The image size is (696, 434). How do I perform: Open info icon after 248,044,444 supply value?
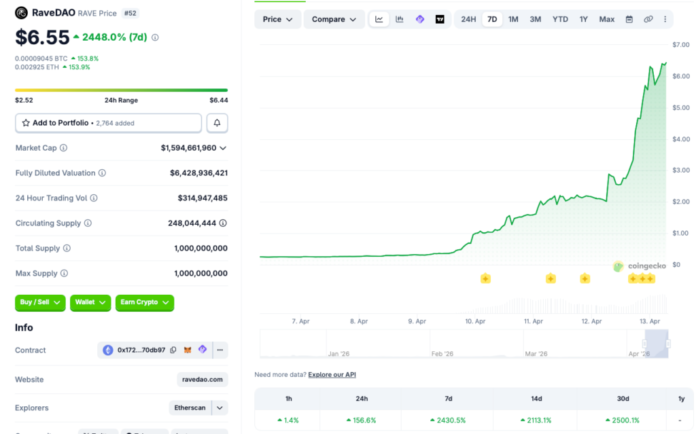pos(223,223)
